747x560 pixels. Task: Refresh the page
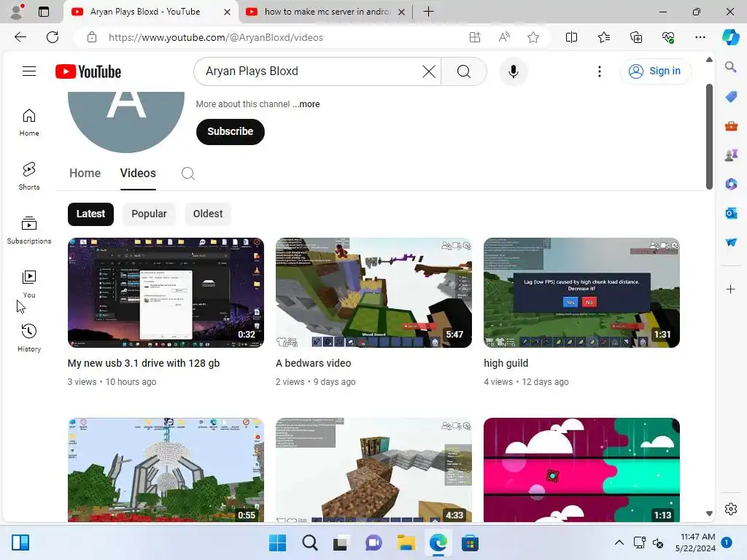click(x=53, y=37)
